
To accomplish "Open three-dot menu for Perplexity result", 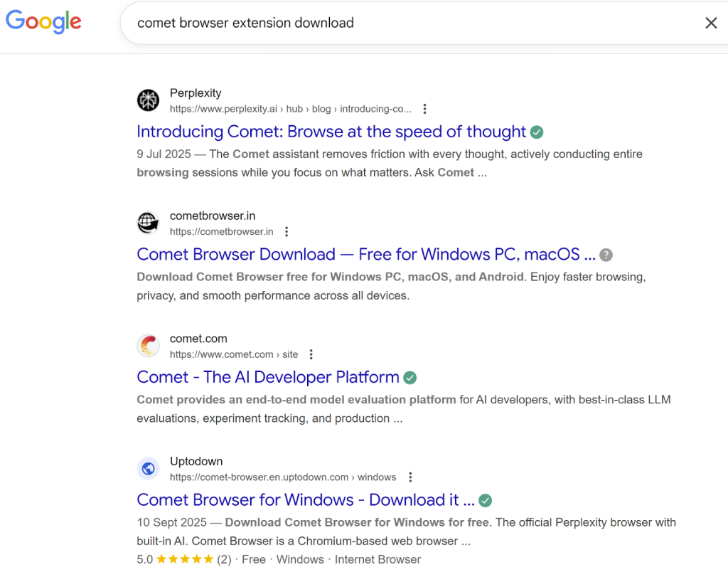I will pos(424,109).
